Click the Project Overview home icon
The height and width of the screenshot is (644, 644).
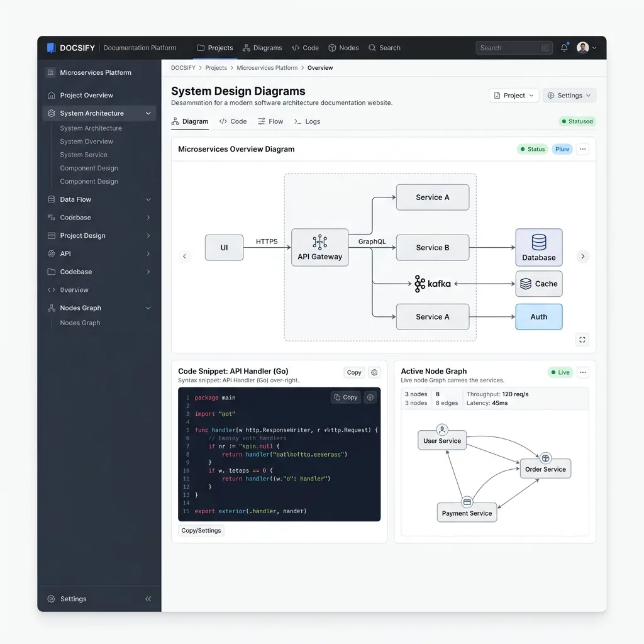[52, 96]
